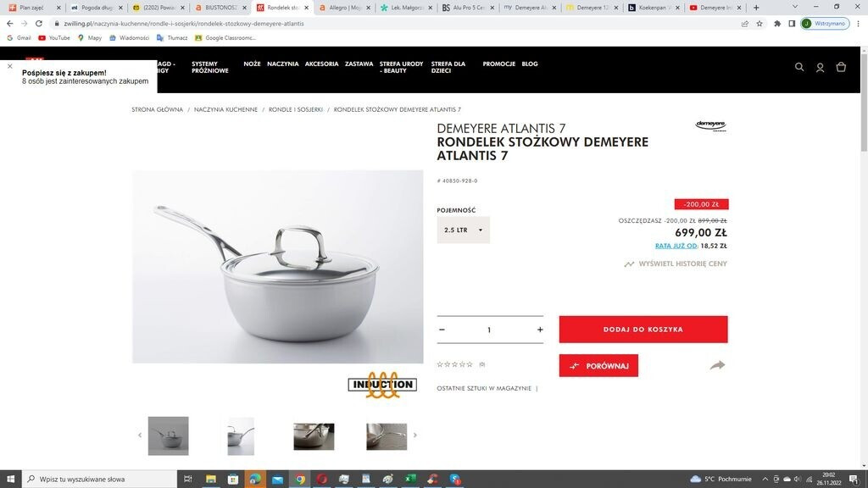Image resolution: width=868 pixels, height=488 pixels.
Task: Click the share arrow icon
Action: (x=717, y=365)
